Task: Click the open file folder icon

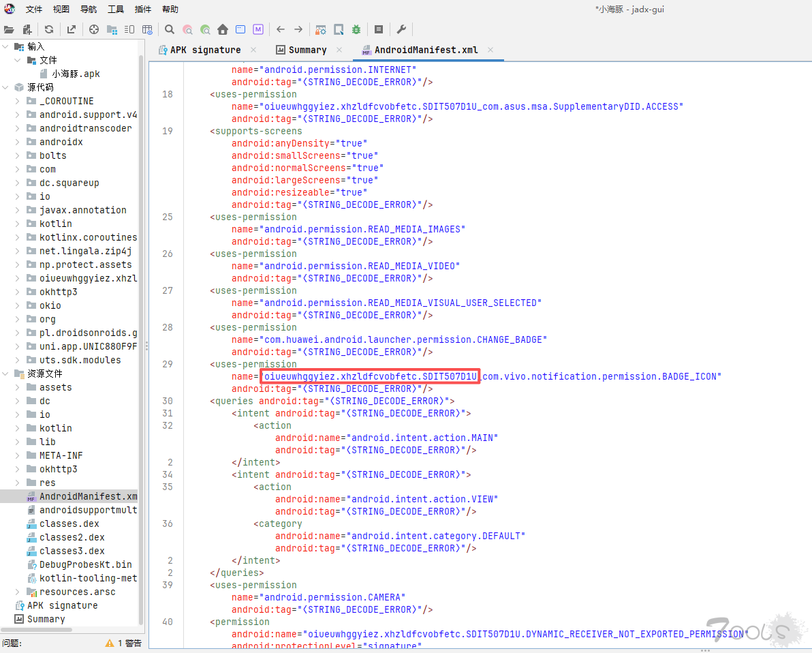Action: click(9, 29)
